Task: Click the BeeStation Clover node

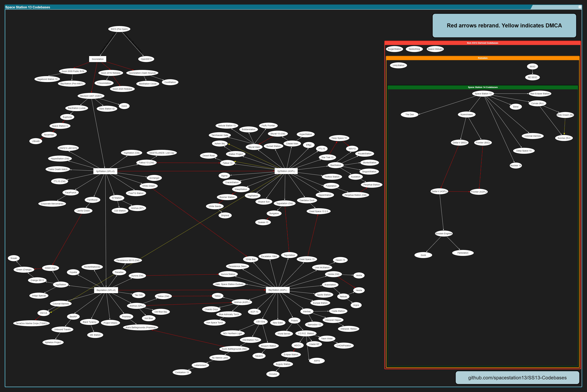Action: click(x=148, y=84)
